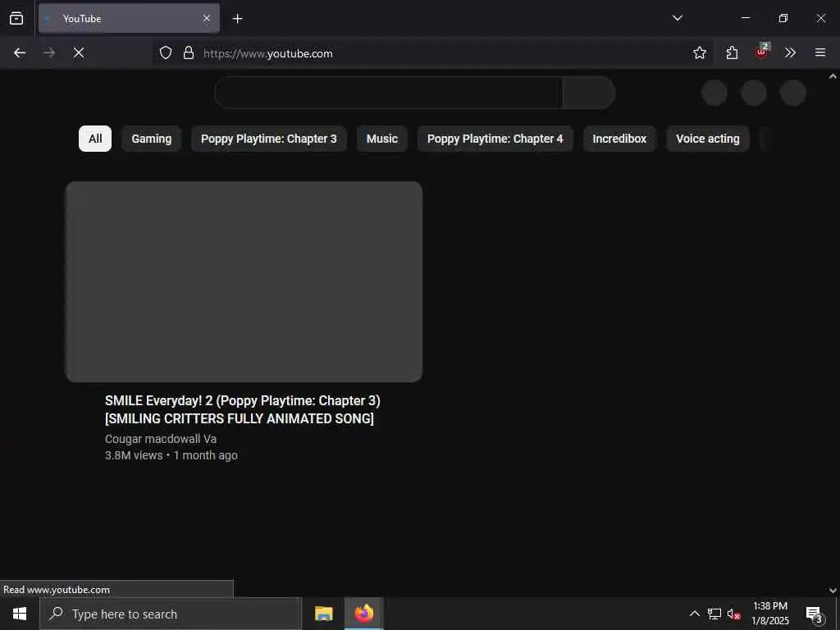Visit Cougar macdowall Va channel
This screenshot has height=630, width=840.
[161, 439]
